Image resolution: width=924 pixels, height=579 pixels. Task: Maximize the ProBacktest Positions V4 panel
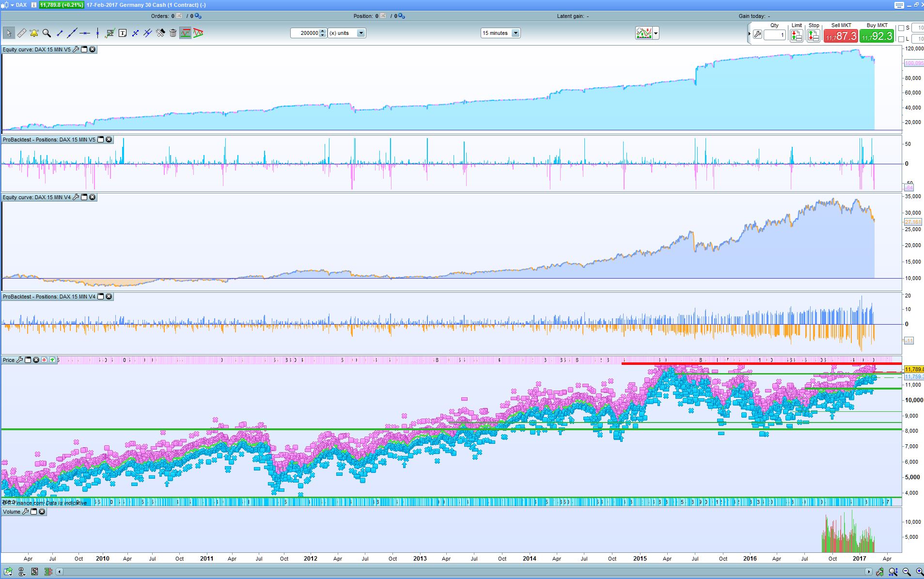101,297
